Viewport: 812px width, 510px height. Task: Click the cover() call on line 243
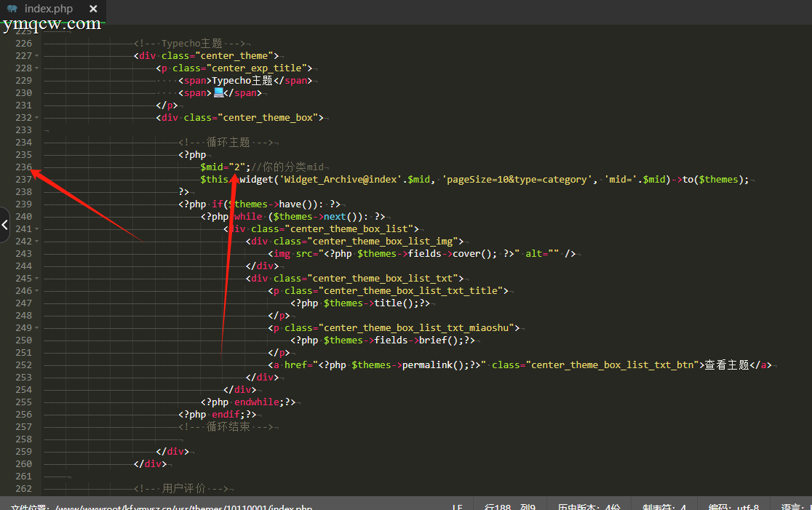[475, 254]
